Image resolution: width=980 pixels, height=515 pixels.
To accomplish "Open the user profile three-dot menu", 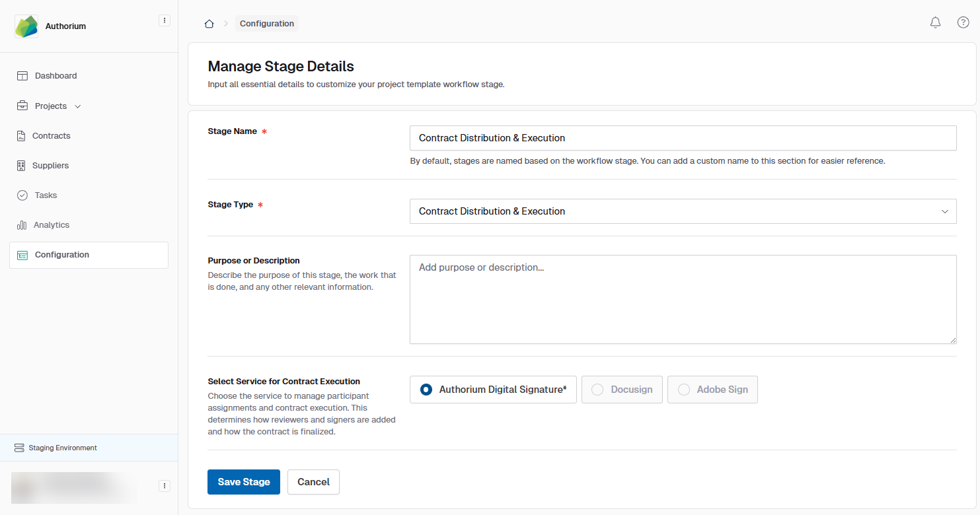I will pyautogui.click(x=165, y=486).
